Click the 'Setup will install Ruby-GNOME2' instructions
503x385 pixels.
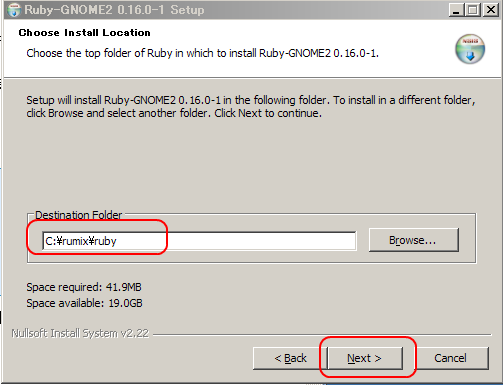[x=251, y=107]
